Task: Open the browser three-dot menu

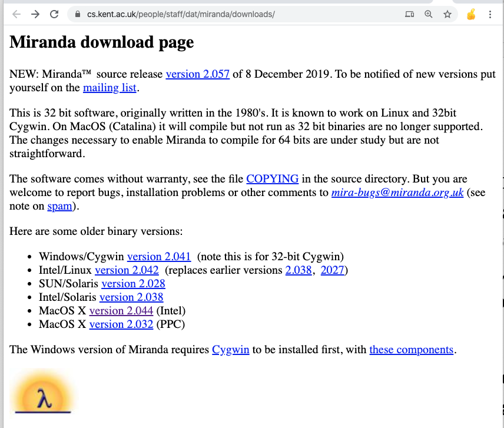Action: point(490,14)
